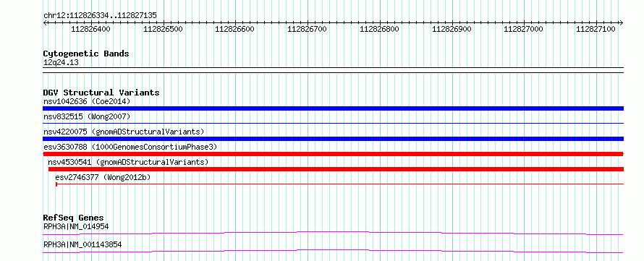This screenshot has height=261, width=644.
Task: Click ruler tick label 112827100
Action: click(596, 29)
